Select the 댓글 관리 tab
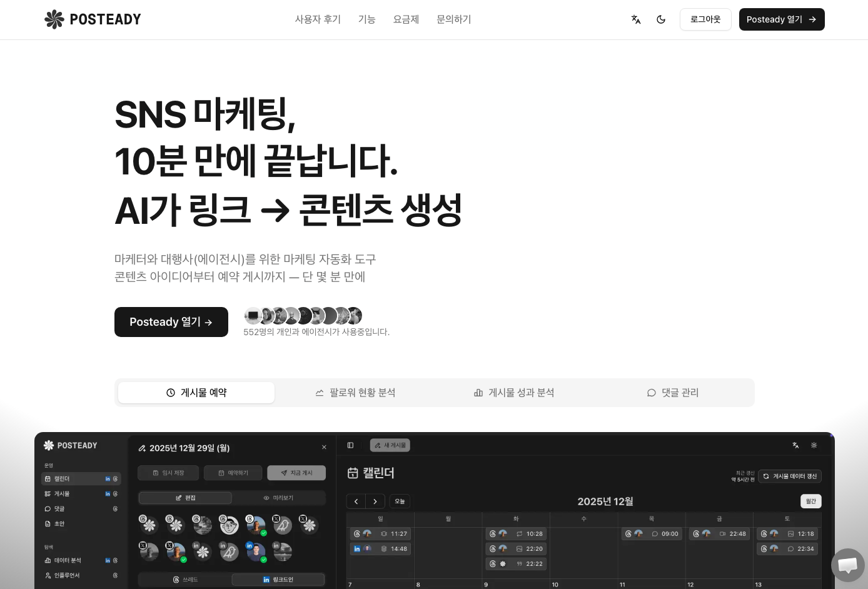Screen dimensions: 868x589 click(x=673, y=393)
